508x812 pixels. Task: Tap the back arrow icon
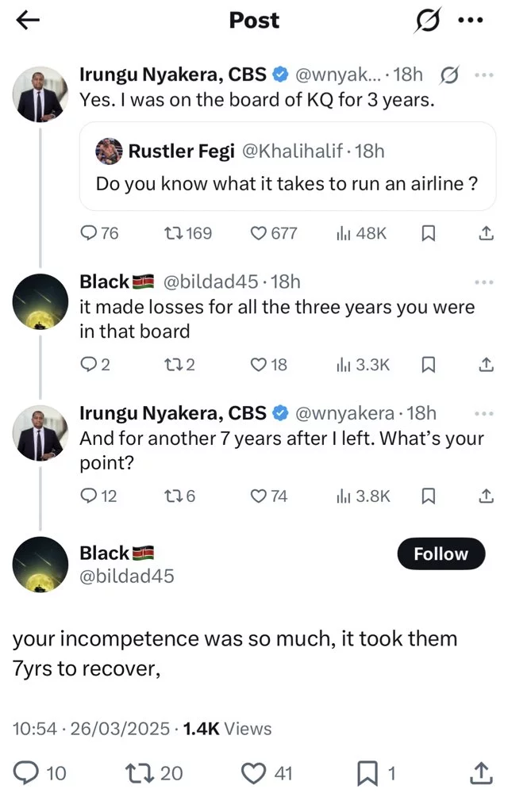pos(28,21)
